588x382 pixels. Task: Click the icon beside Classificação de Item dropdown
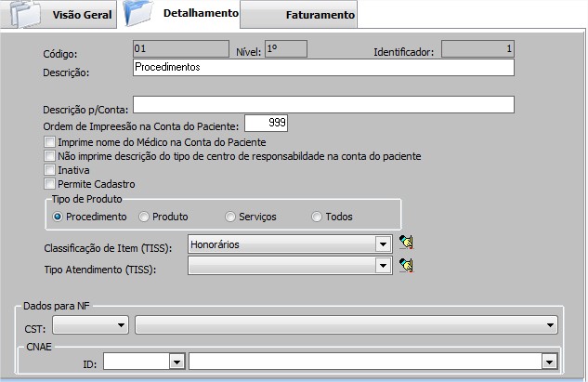406,244
